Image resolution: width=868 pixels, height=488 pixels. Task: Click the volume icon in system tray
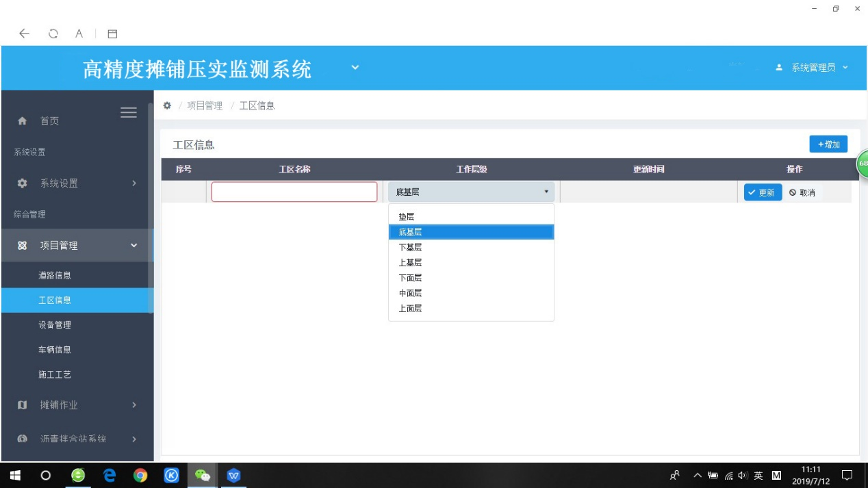[x=743, y=476]
